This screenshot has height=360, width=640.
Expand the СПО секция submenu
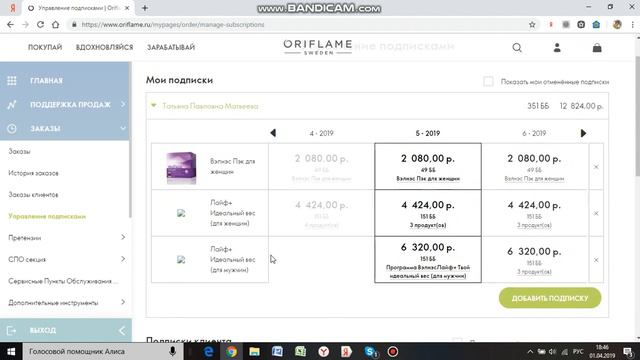click(x=123, y=259)
